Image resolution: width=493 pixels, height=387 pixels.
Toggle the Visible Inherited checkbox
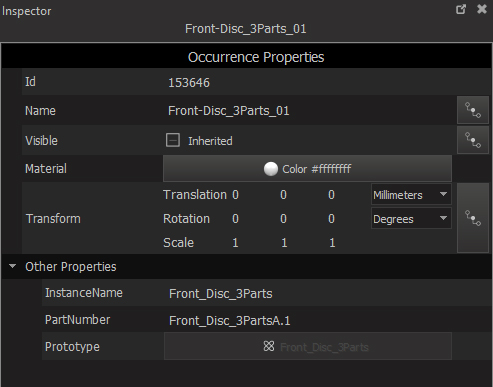[x=173, y=140]
